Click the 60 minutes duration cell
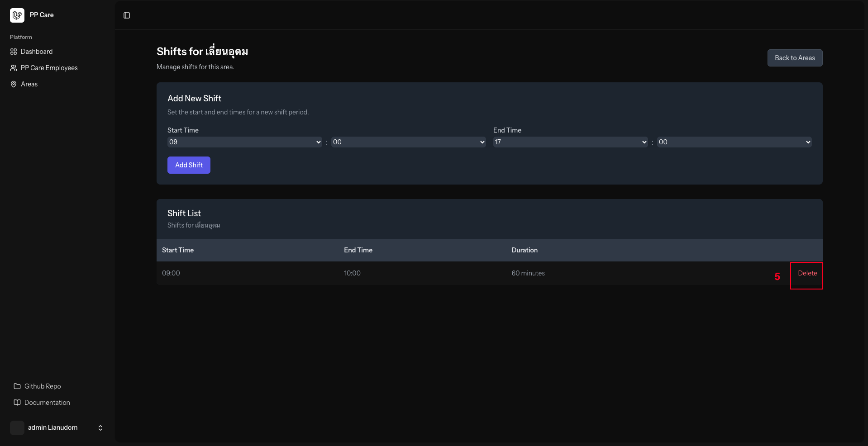Screen dimensions: 868x446 [x=528, y=273]
